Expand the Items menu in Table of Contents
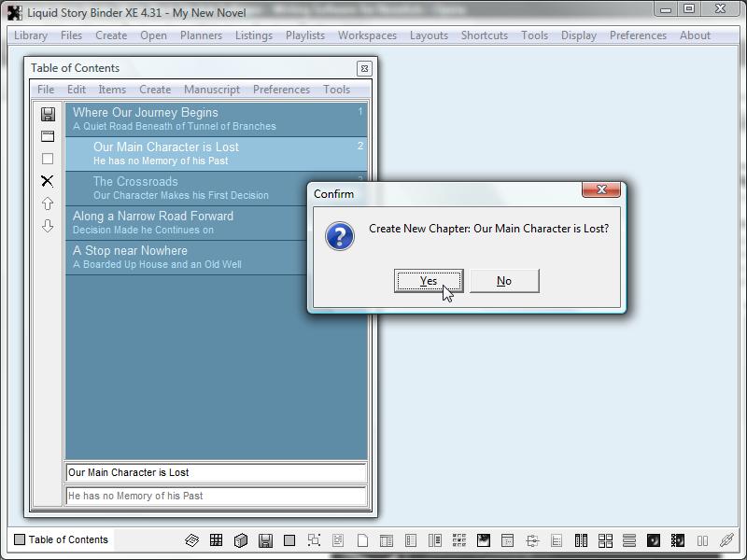 [112, 90]
